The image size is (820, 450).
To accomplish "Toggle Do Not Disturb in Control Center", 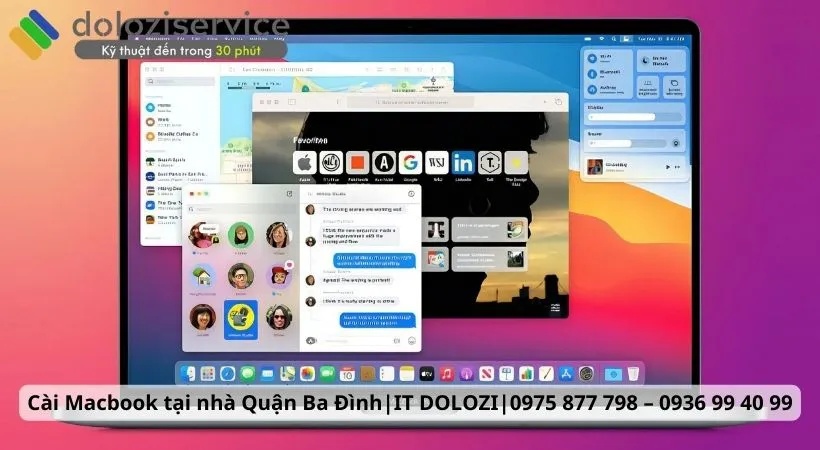I will tap(661, 61).
